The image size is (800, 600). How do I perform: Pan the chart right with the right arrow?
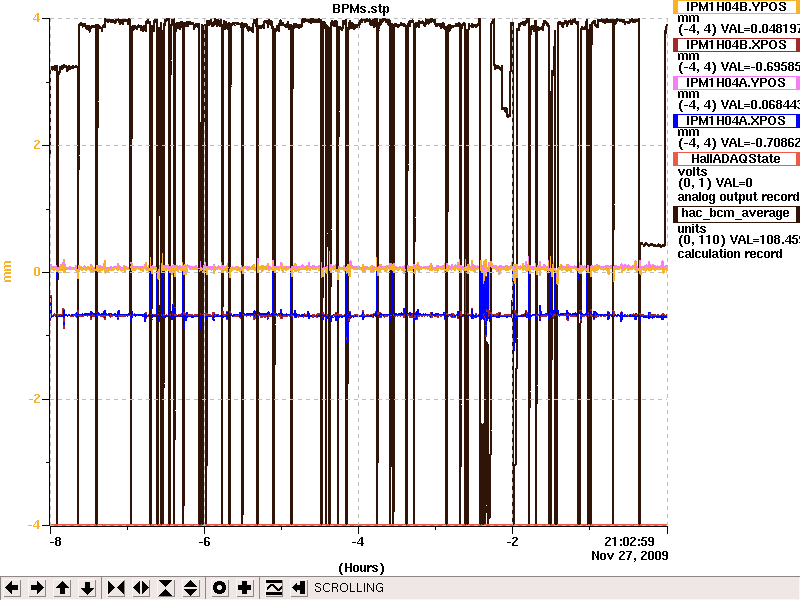(37, 588)
